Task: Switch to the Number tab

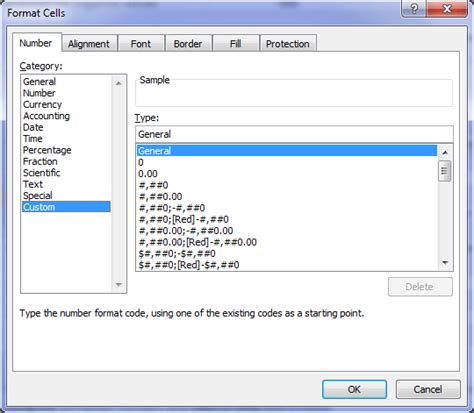Action: click(x=36, y=43)
